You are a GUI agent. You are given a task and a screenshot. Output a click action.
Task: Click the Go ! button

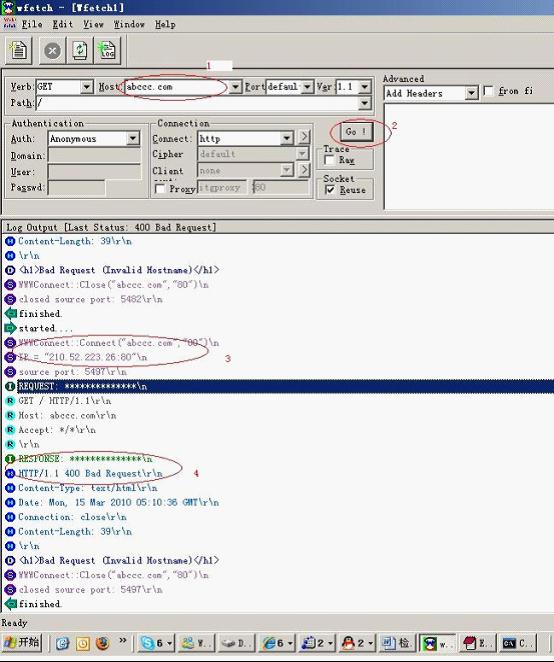[x=356, y=132]
